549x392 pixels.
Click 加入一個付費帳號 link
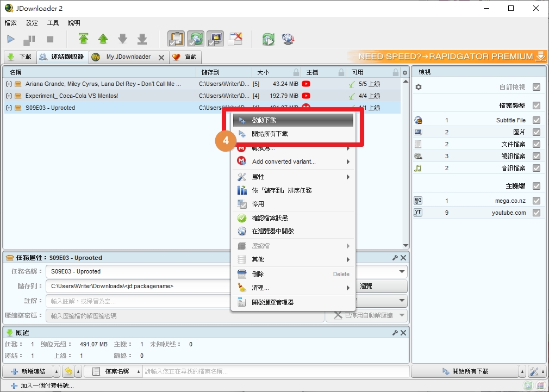pyautogui.click(x=42, y=385)
